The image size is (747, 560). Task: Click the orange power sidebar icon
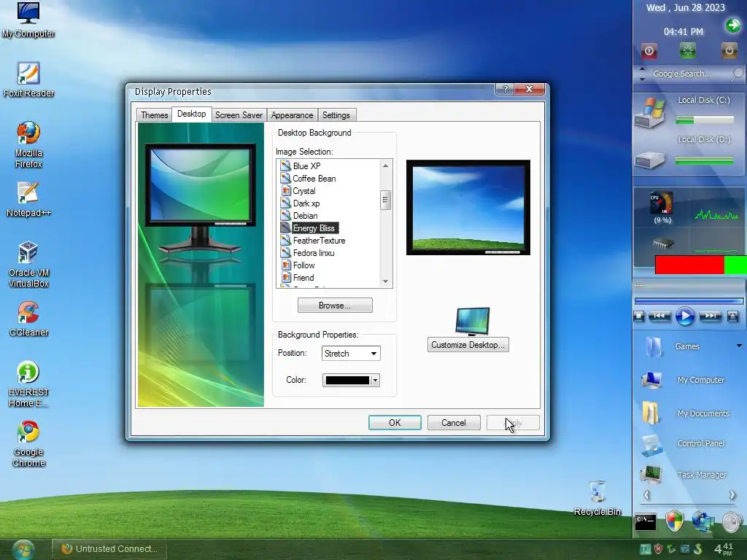click(729, 50)
